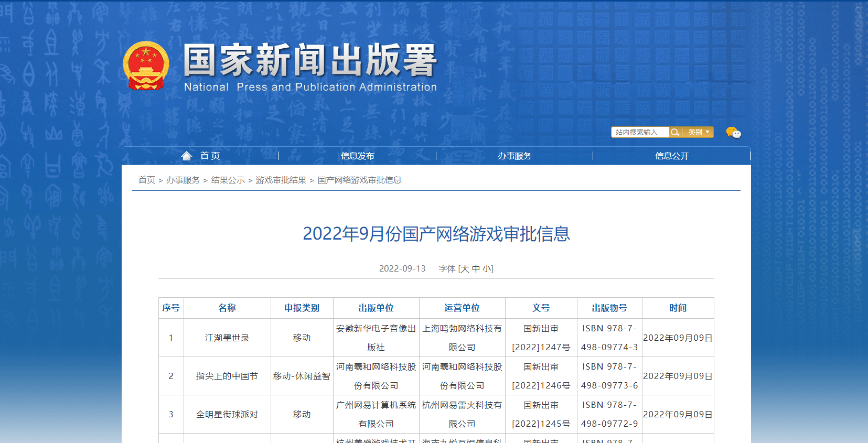Click the search magnifier icon
The image size is (868, 443).
tap(675, 132)
